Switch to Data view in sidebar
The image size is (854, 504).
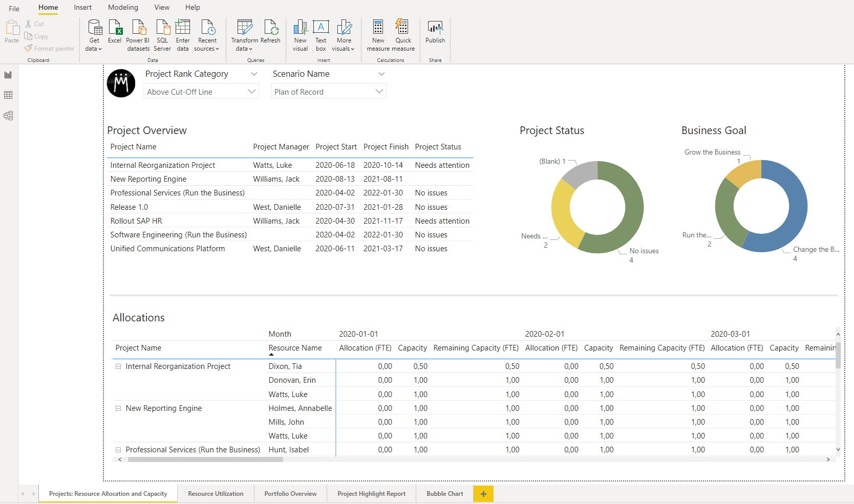click(8, 95)
